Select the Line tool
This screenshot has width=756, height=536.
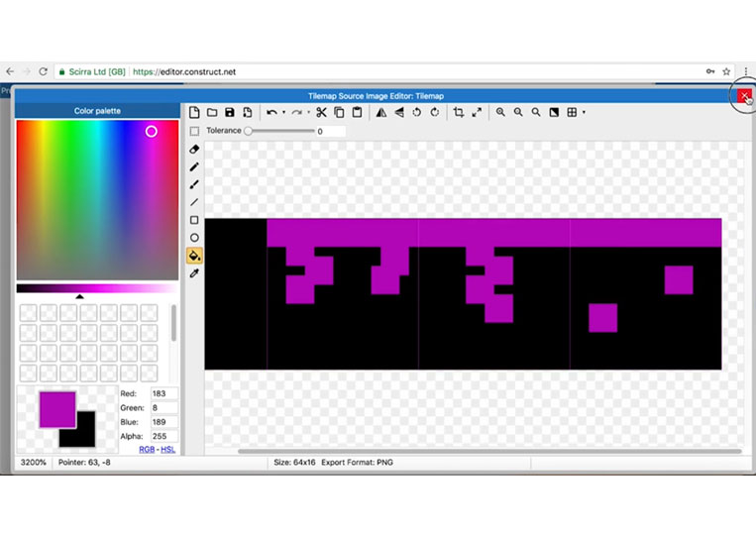click(x=194, y=202)
